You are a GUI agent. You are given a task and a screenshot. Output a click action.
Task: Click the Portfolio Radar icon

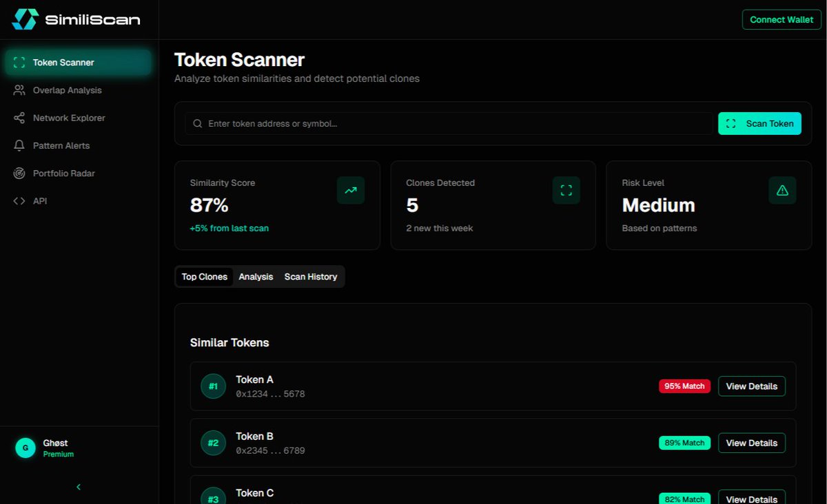tap(19, 173)
